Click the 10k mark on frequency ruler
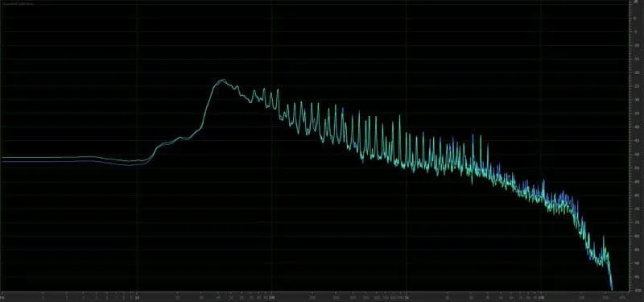 (542, 297)
